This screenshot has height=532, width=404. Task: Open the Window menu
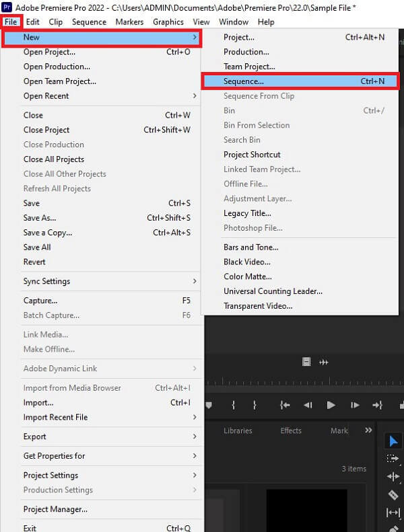point(234,22)
